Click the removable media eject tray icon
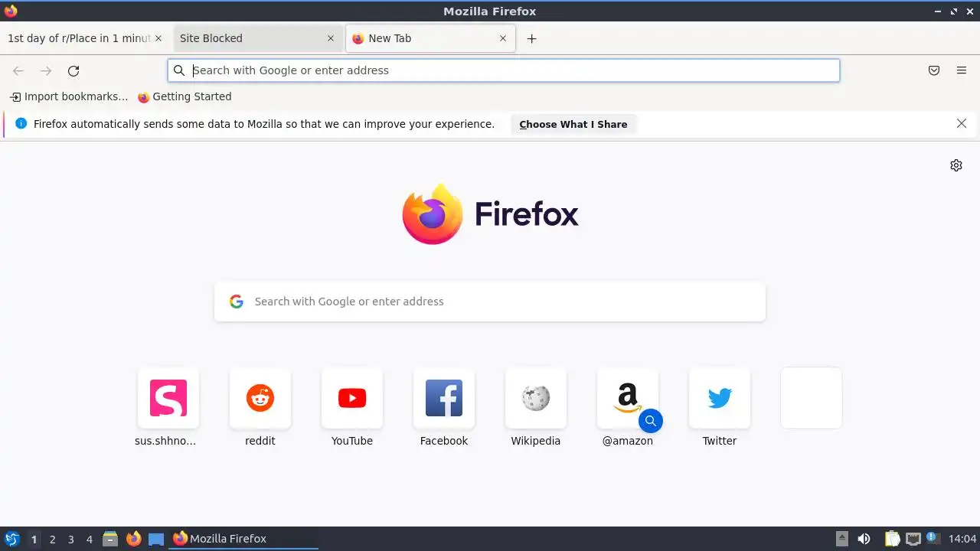Image resolution: width=980 pixels, height=551 pixels. tap(841, 539)
